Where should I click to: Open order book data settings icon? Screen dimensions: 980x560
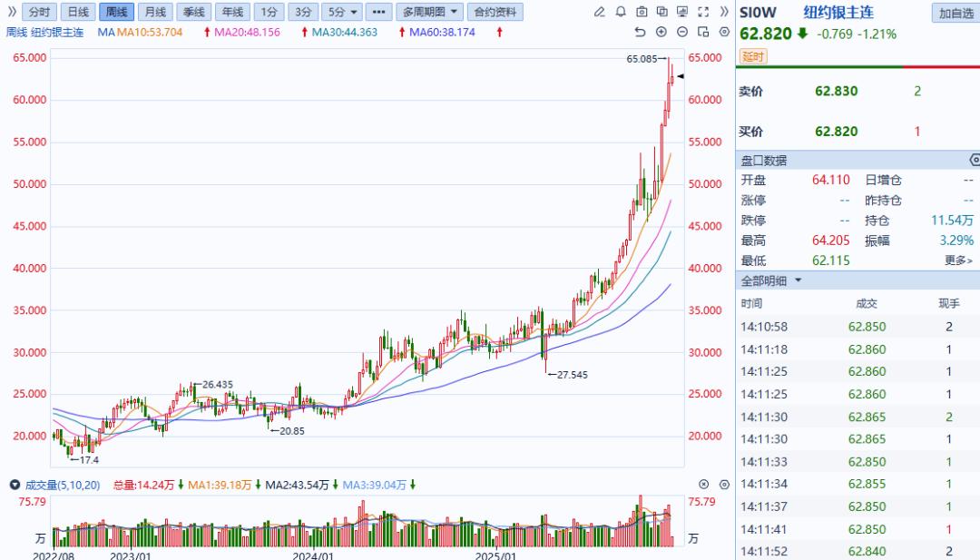975,161
